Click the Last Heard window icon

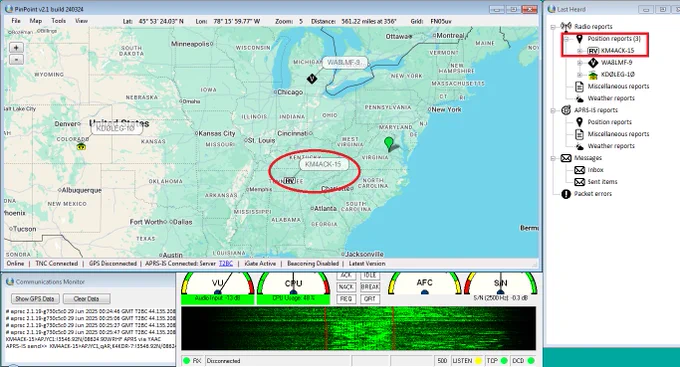552,9
